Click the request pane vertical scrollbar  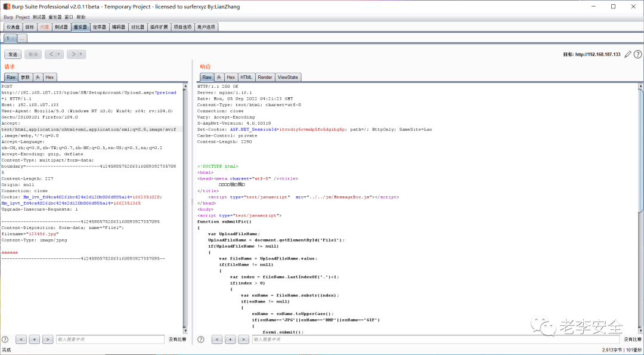coord(185,208)
